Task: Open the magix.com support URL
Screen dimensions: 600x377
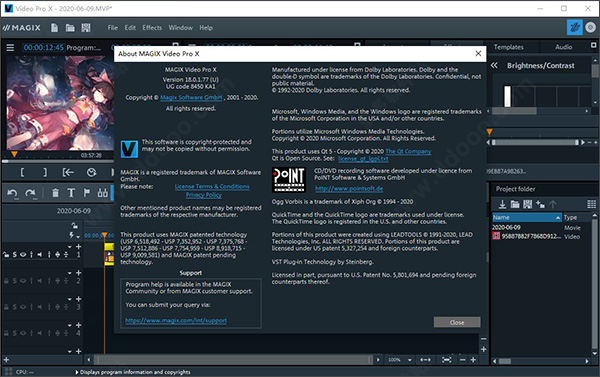Action: [x=176, y=320]
